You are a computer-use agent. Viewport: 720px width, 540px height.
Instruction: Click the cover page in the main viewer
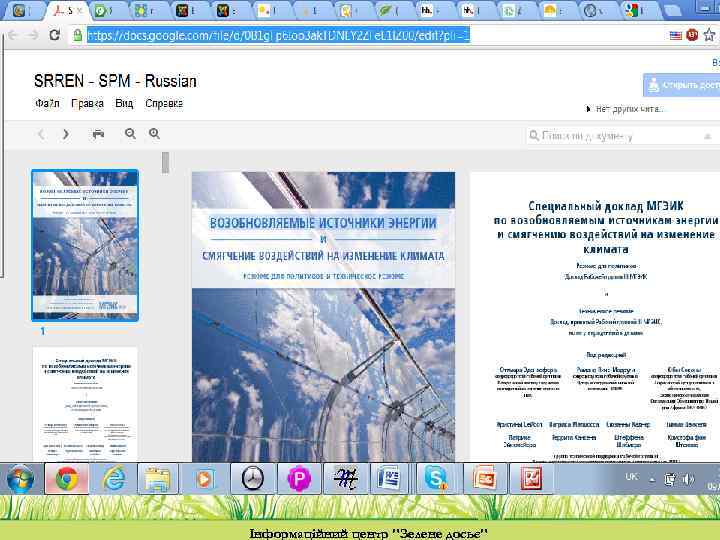point(323,317)
